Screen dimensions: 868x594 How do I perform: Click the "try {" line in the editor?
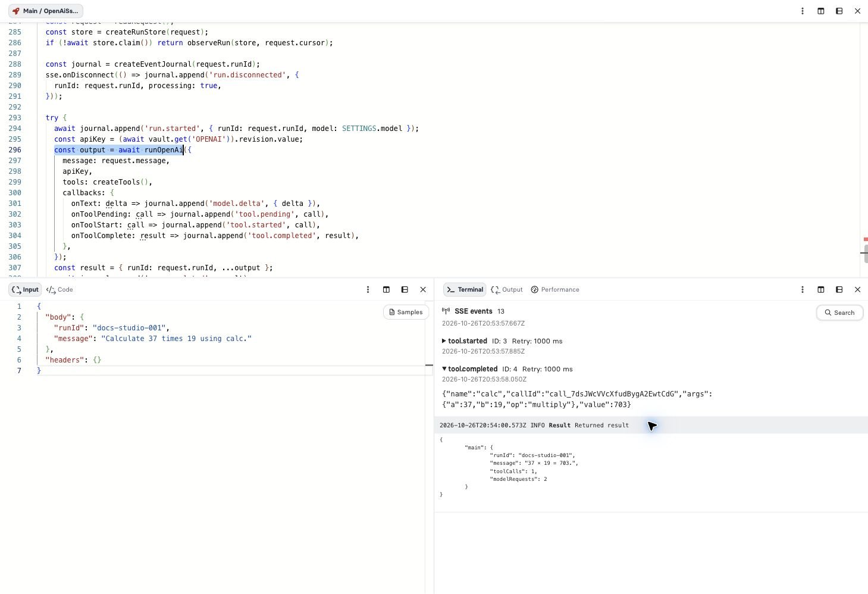pos(56,118)
